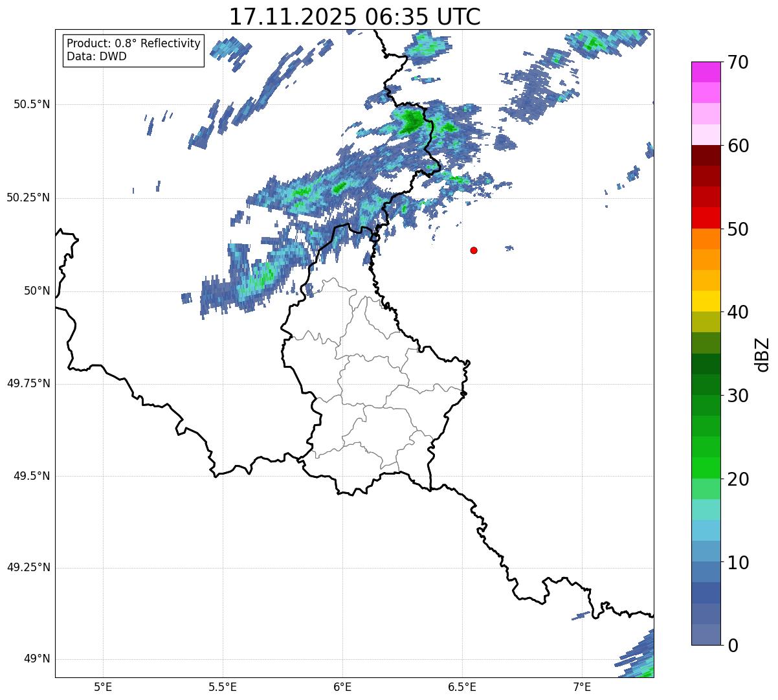Click the 49.5°N latitude label
This screenshot has height=700, width=778.
[32, 476]
